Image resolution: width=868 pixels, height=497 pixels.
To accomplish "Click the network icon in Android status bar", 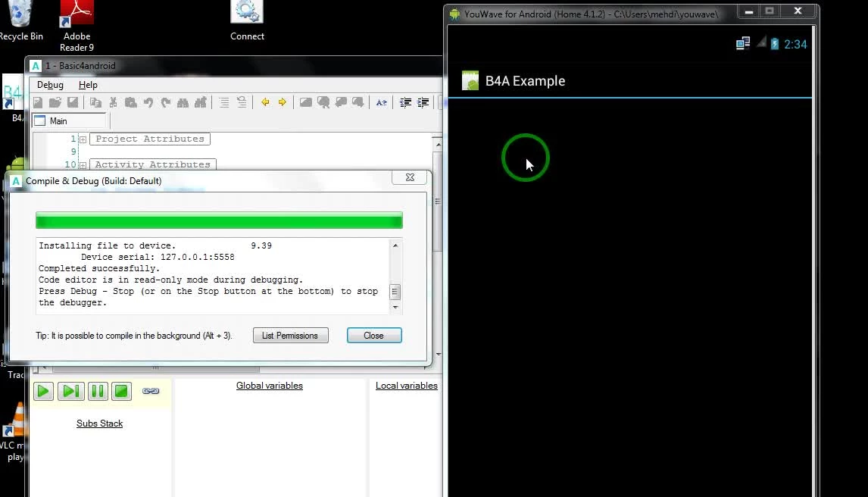I will click(x=742, y=44).
